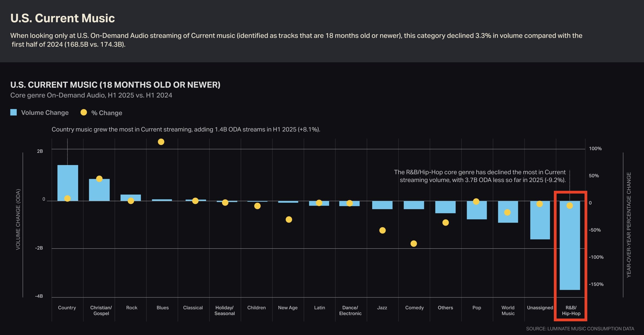Click the Christian/Gospel volume bar
644x335 pixels.
[x=99, y=192]
